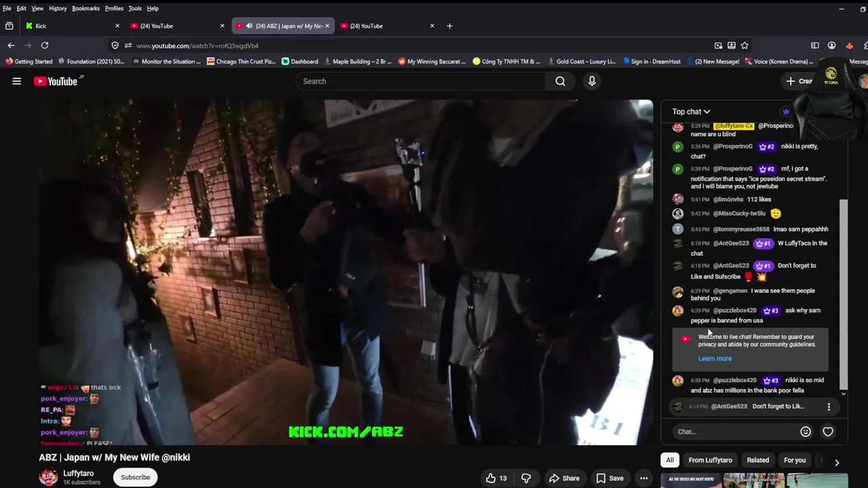This screenshot has height=488, width=868.
Task: Open the Voice (Korean Drama) bookmark
Action: pyautogui.click(x=779, y=62)
